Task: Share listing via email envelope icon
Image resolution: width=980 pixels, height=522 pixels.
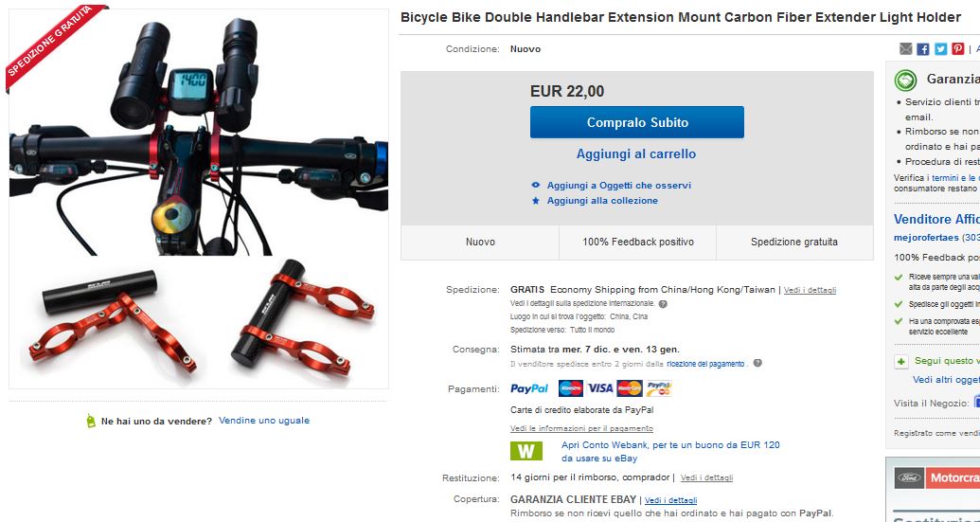Action: click(905, 48)
